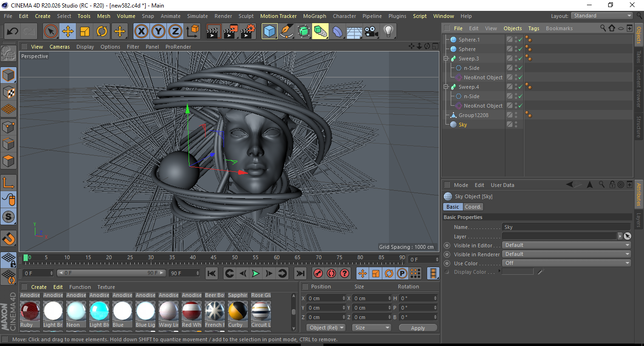Toggle Sphere.1 green checkmark
The width and height of the screenshot is (644, 346).
[x=520, y=40]
